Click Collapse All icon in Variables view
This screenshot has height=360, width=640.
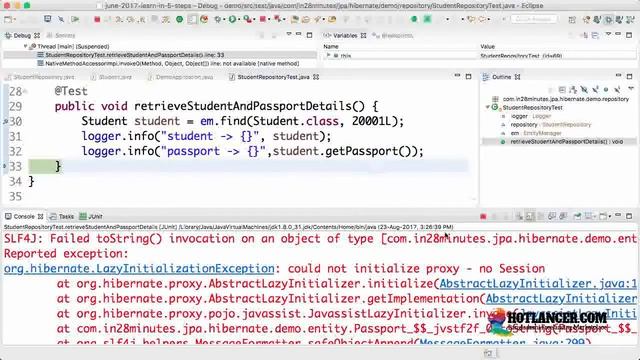tap(596, 36)
